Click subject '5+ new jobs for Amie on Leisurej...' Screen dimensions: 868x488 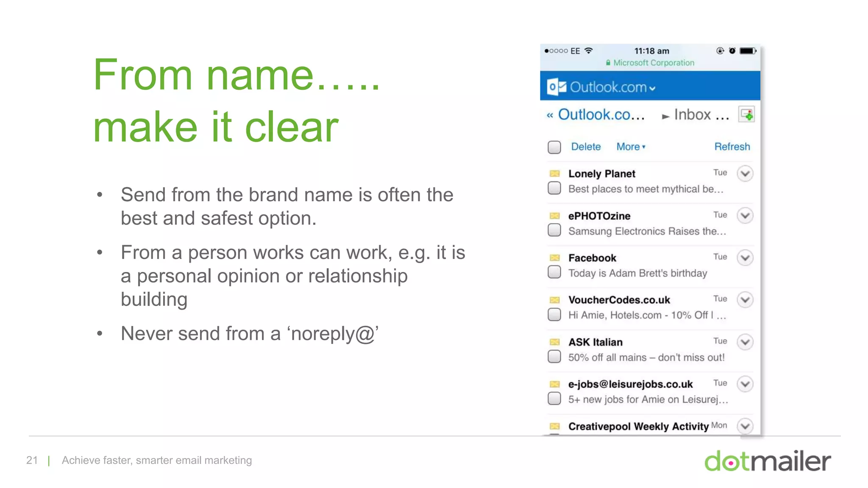648,399
